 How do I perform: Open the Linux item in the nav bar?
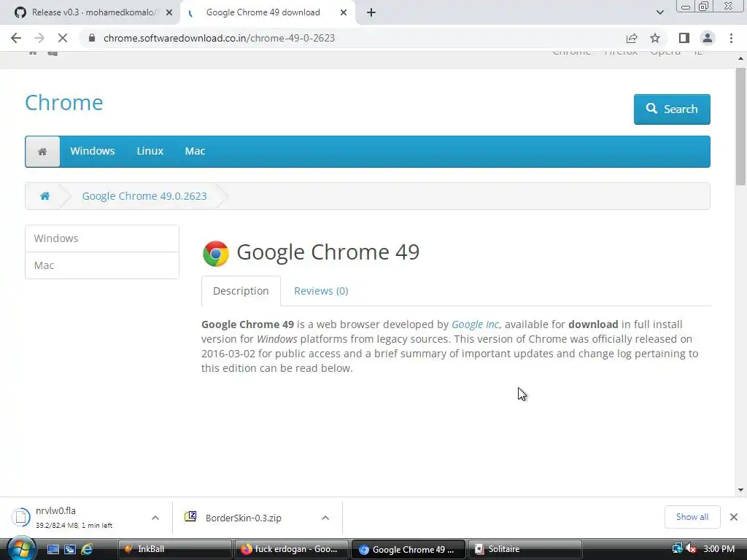[150, 151]
